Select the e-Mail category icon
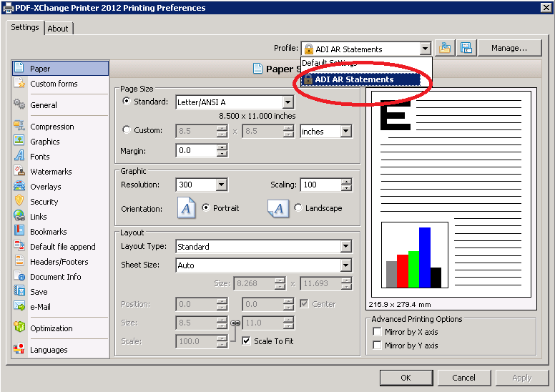The height and width of the screenshot is (392, 555). (x=19, y=307)
